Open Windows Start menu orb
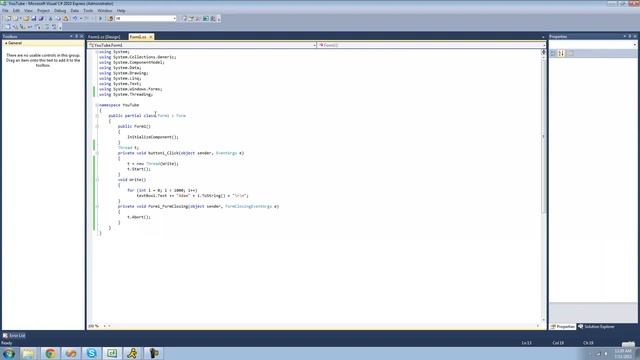This screenshot has width=640, height=360. click(9, 353)
